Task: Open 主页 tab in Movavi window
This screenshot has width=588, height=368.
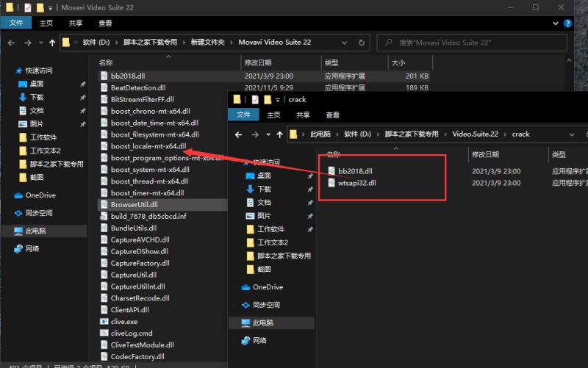Action: 46,24
